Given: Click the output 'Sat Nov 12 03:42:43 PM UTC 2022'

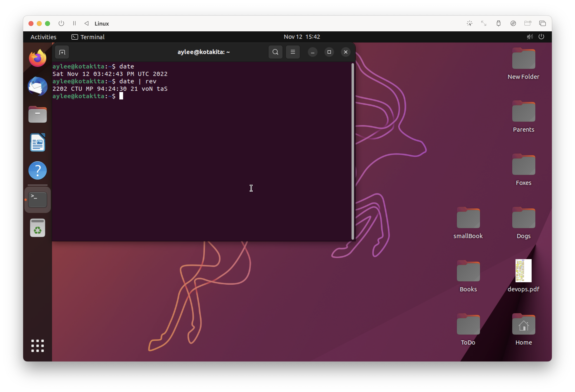Looking at the screenshot, I should [110, 74].
